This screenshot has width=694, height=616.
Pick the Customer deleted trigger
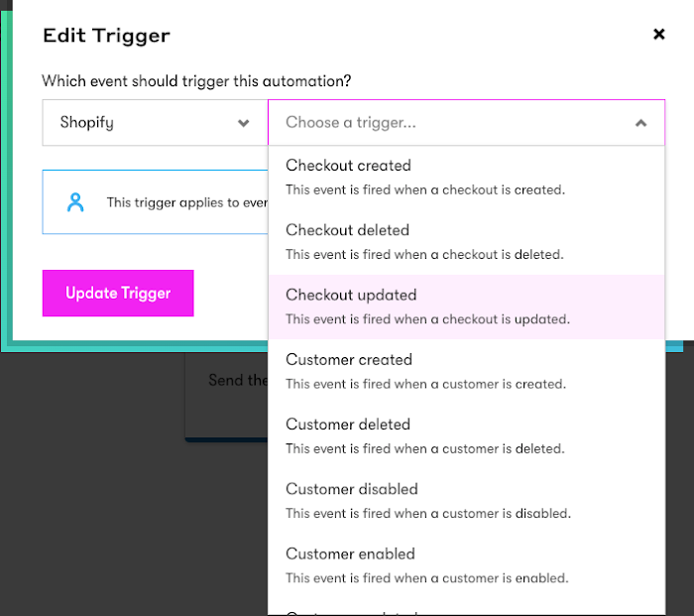[466, 436]
